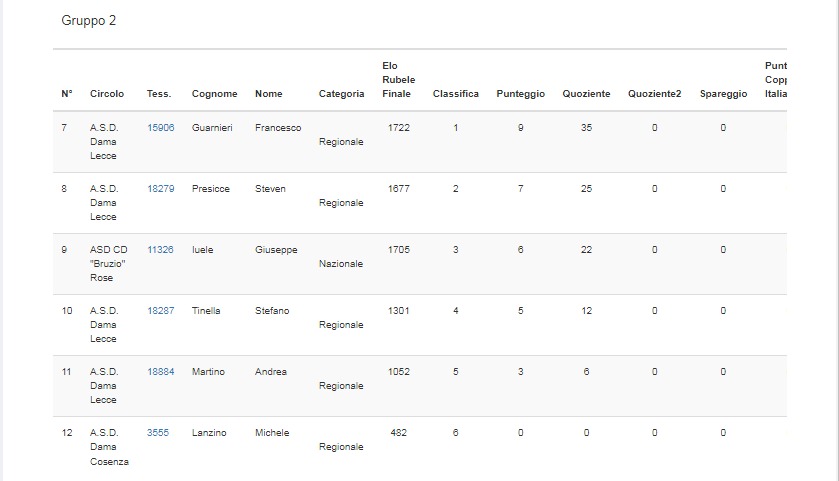
Task: Open membership link 18279
Action: (x=160, y=189)
